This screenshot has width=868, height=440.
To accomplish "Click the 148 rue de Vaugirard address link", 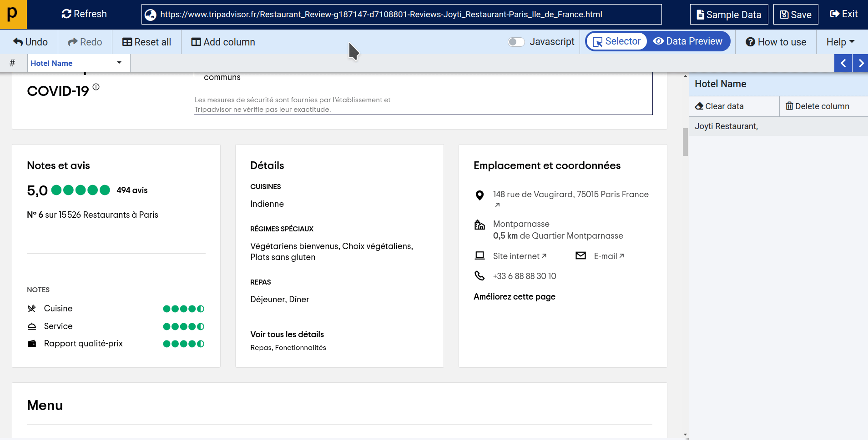I will coord(570,195).
